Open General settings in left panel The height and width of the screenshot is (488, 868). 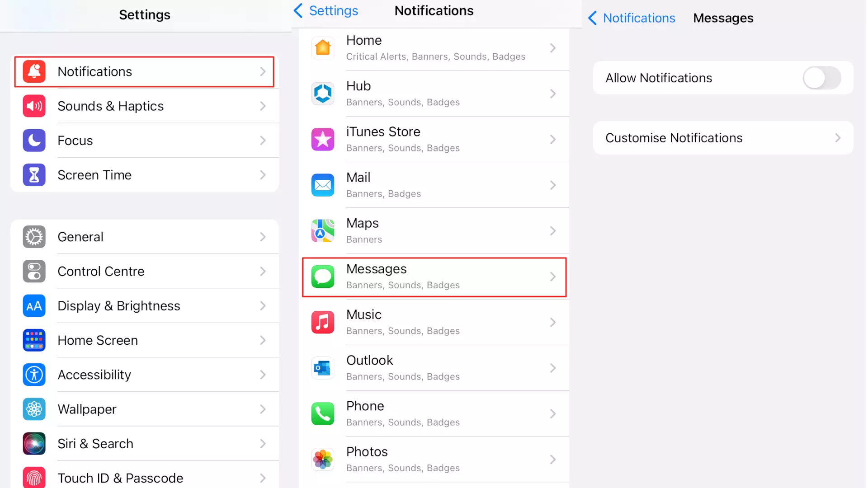pos(146,237)
